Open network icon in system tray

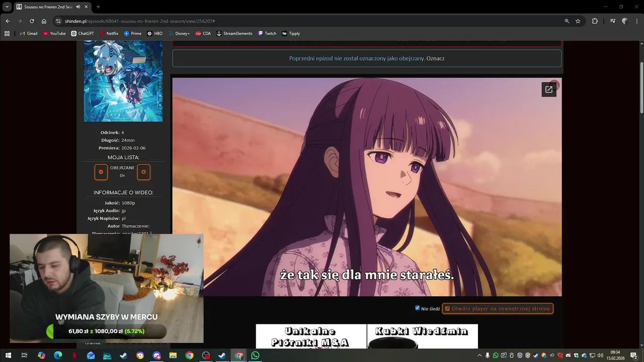[x=592, y=355]
